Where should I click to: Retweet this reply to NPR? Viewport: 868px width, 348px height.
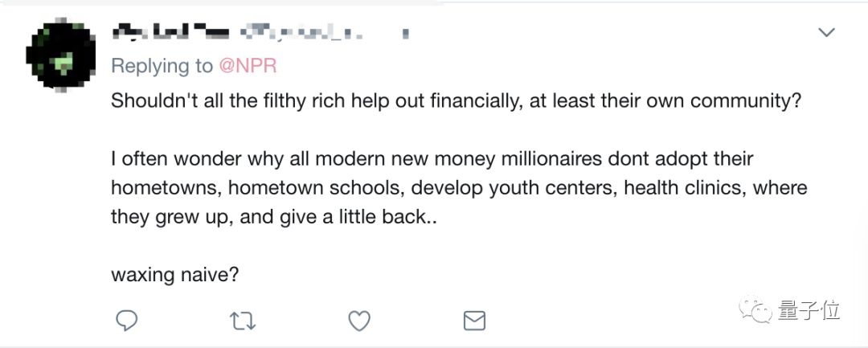(x=242, y=321)
